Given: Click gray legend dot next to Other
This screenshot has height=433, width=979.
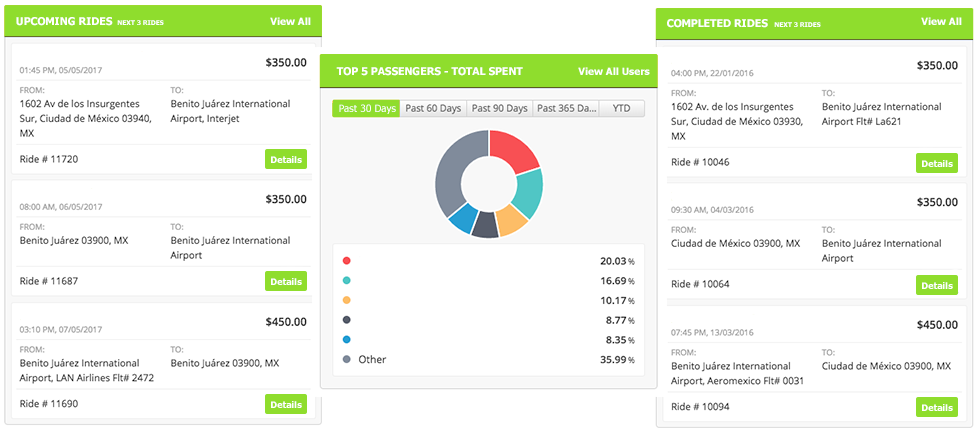Looking at the screenshot, I should [347, 359].
